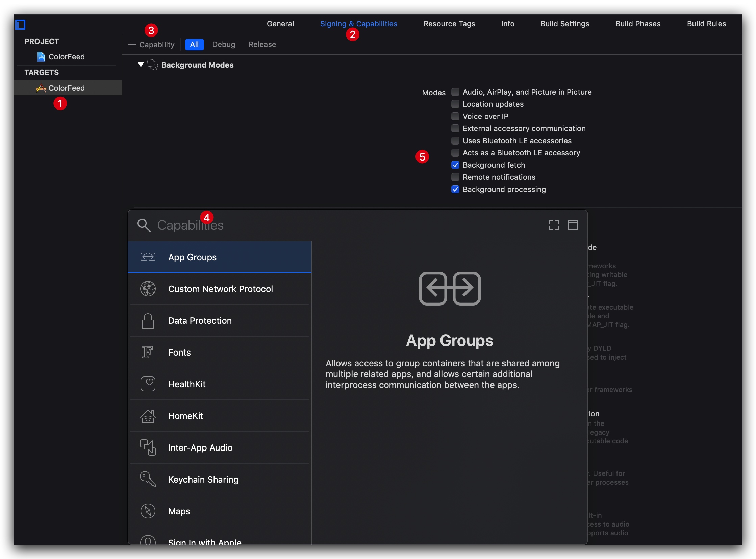The width and height of the screenshot is (756, 559).
Task: Switch capabilities list to grid view
Action: [554, 225]
